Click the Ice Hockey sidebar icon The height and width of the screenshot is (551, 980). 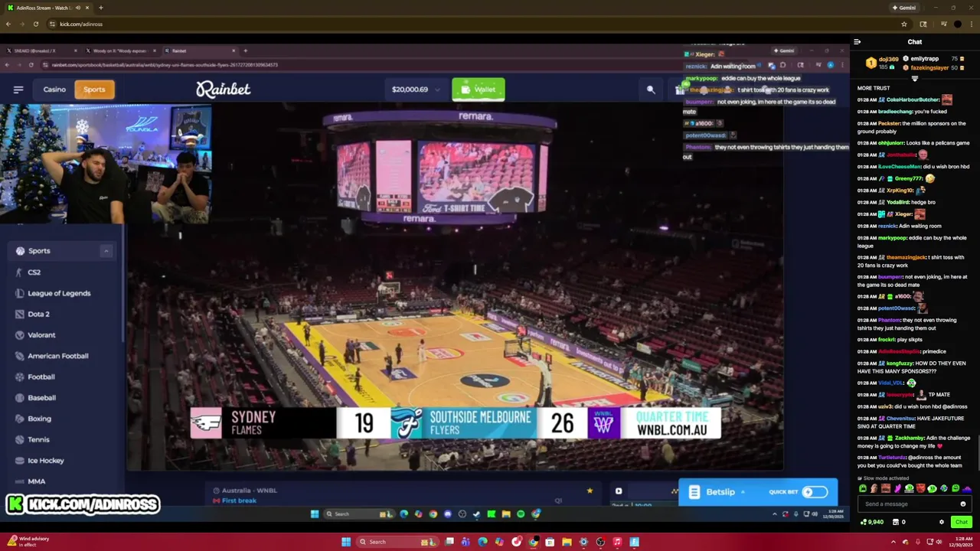(x=20, y=461)
